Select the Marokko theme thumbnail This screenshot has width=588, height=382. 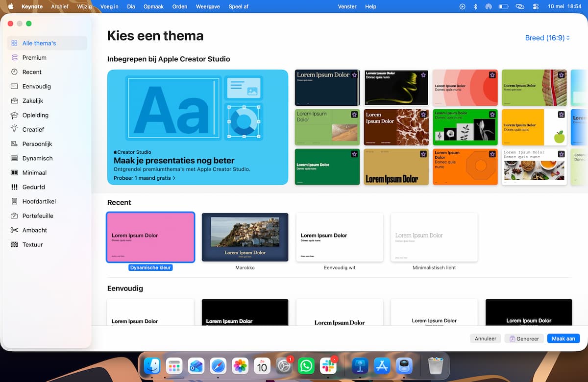click(x=245, y=238)
